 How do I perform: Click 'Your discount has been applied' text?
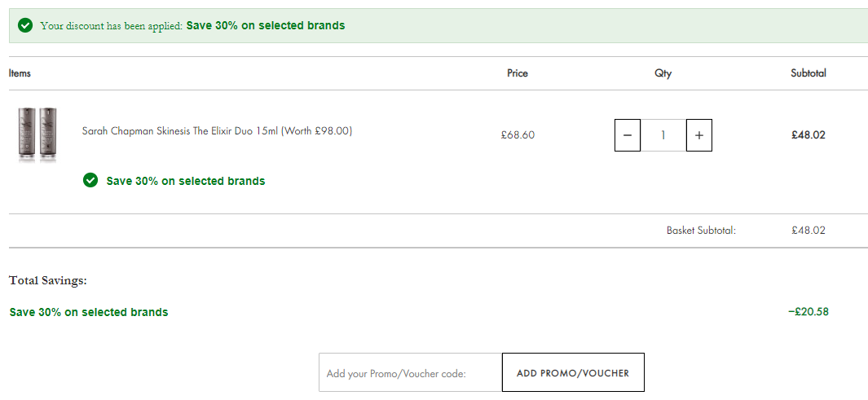click(112, 25)
